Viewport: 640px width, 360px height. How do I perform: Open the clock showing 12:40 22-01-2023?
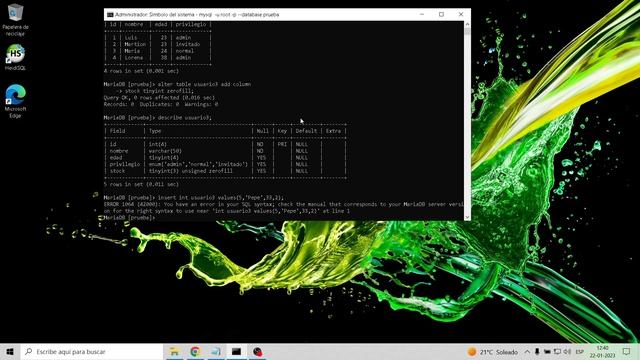(602, 352)
